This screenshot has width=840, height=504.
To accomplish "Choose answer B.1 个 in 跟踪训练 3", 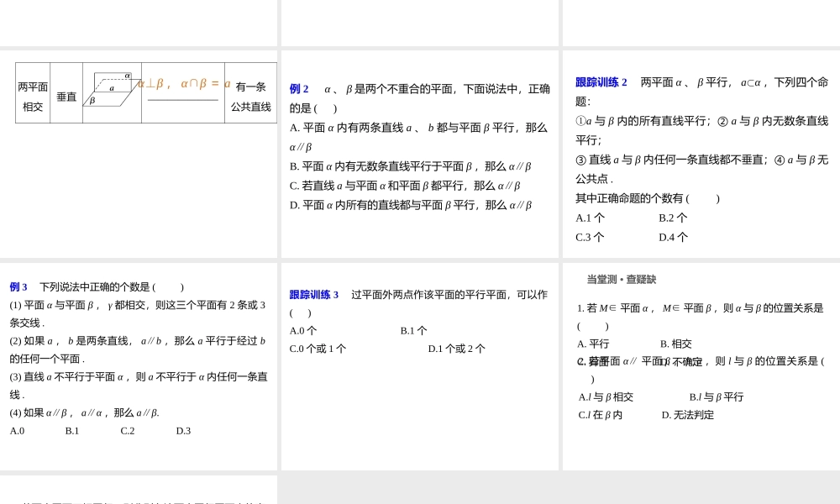I will point(413,331).
